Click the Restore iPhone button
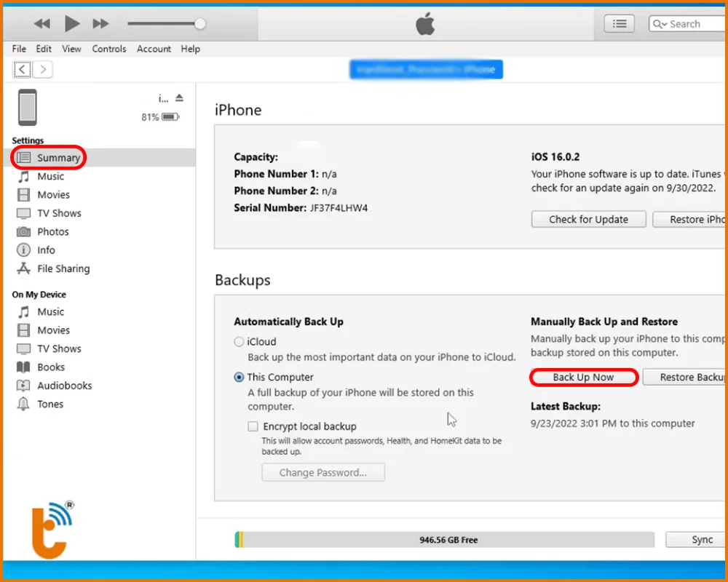Viewport: 728px width, 582px height. click(690, 220)
